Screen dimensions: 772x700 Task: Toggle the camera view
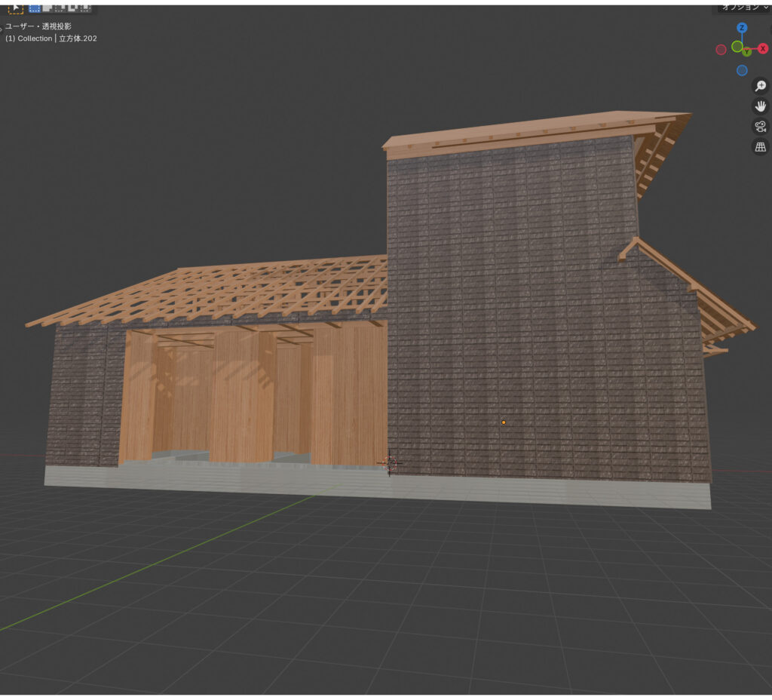[x=761, y=127]
